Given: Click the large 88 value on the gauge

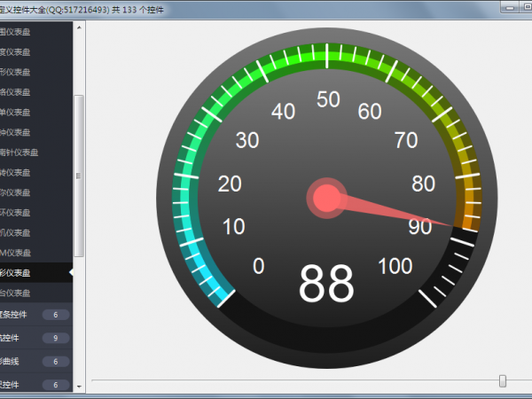Looking at the screenshot, I should click(326, 284).
